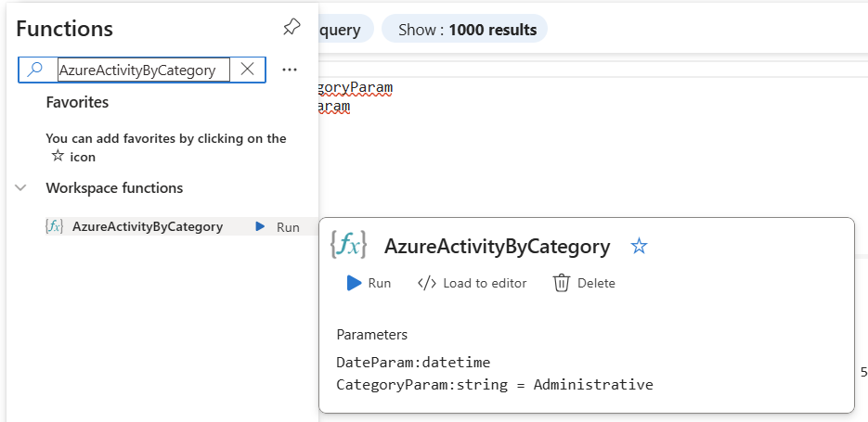Select the Favorites section heading
Viewport: 868px width, 422px height.
[x=77, y=103]
